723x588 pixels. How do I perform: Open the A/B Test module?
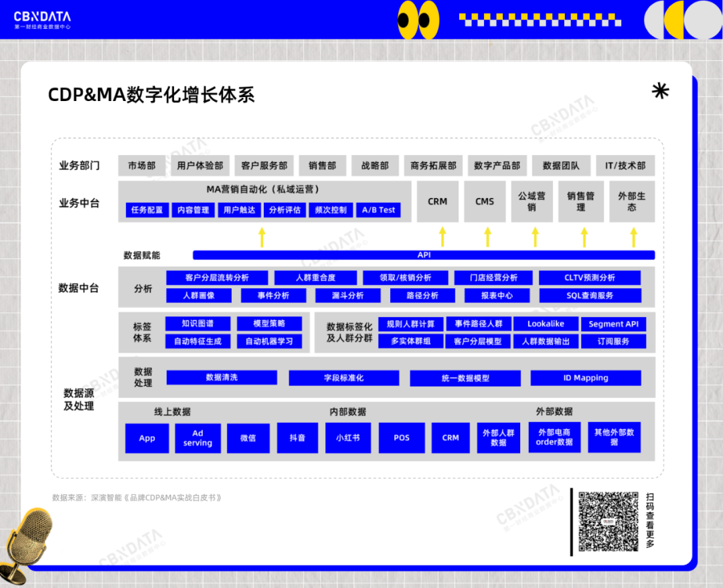click(x=380, y=209)
